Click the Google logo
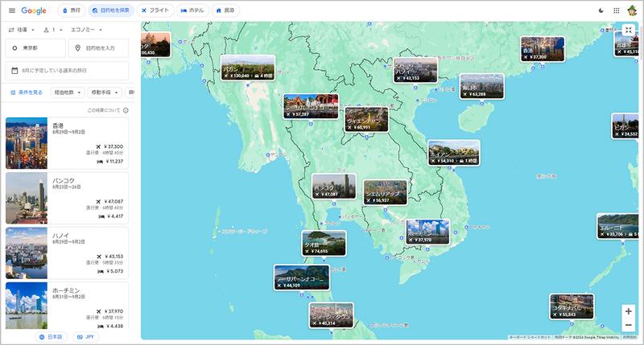The height and width of the screenshot is (345, 644). click(34, 10)
